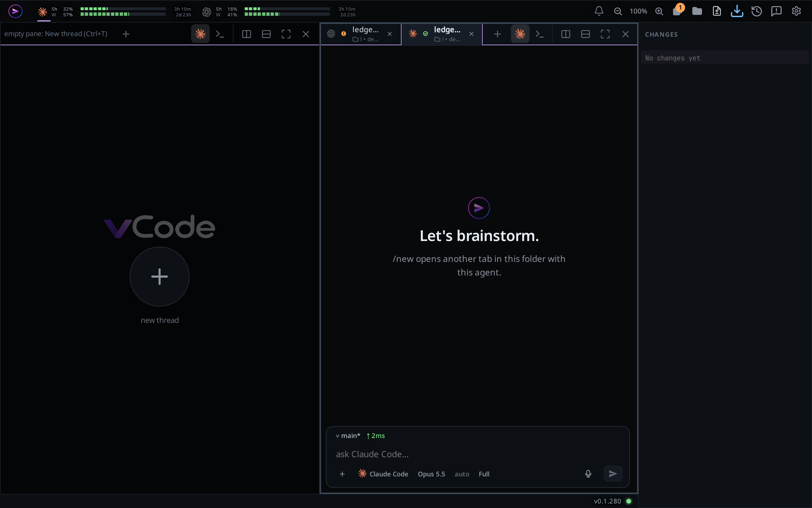Add new tab in right pane
Screen dimensions: 812x508
497,34
